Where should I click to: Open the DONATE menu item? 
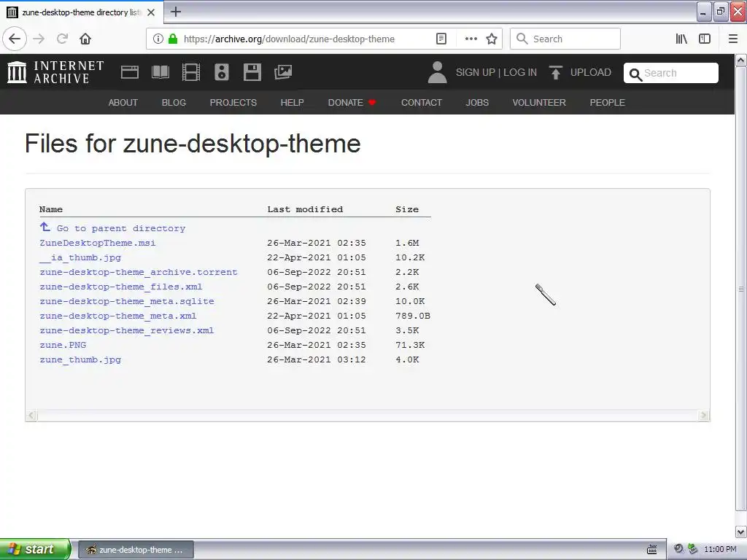coord(352,102)
